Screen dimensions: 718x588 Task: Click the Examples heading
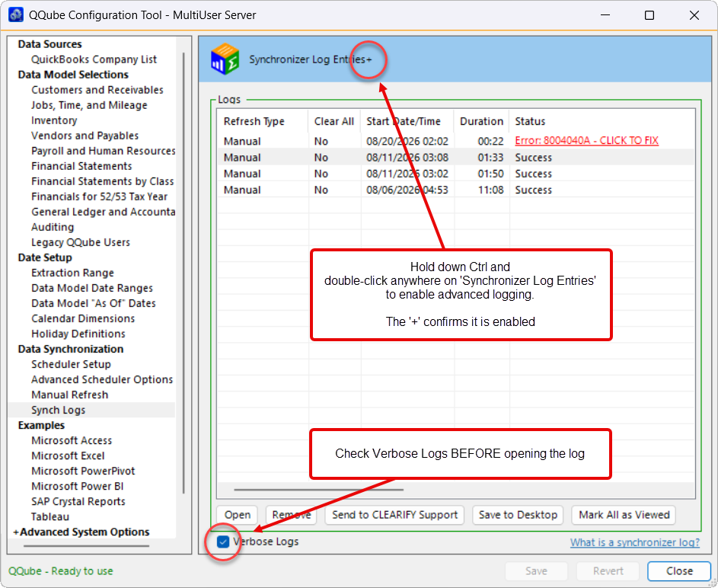pyautogui.click(x=41, y=425)
